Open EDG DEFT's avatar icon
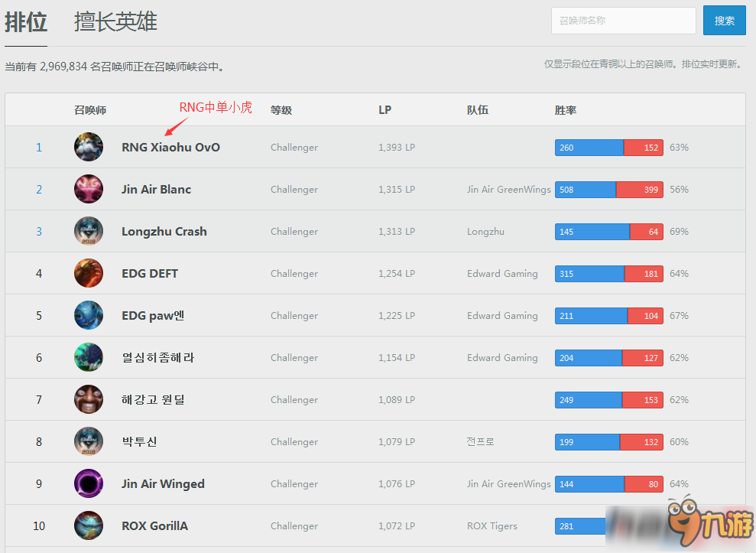The image size is (756, 553). [89, 272]
